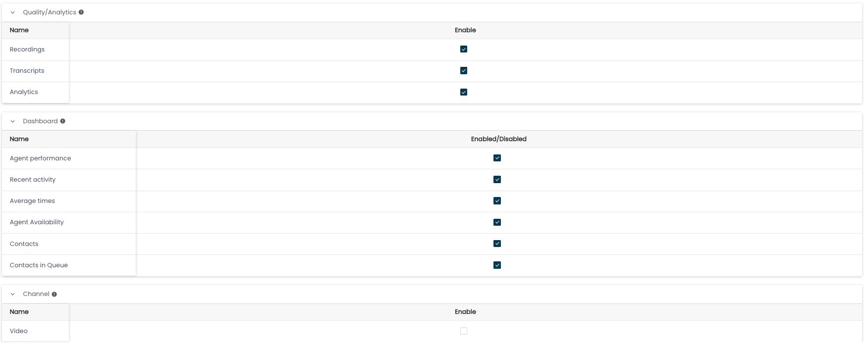Select the Recent activity row label

pyautogui.click(x=33, y=180)
